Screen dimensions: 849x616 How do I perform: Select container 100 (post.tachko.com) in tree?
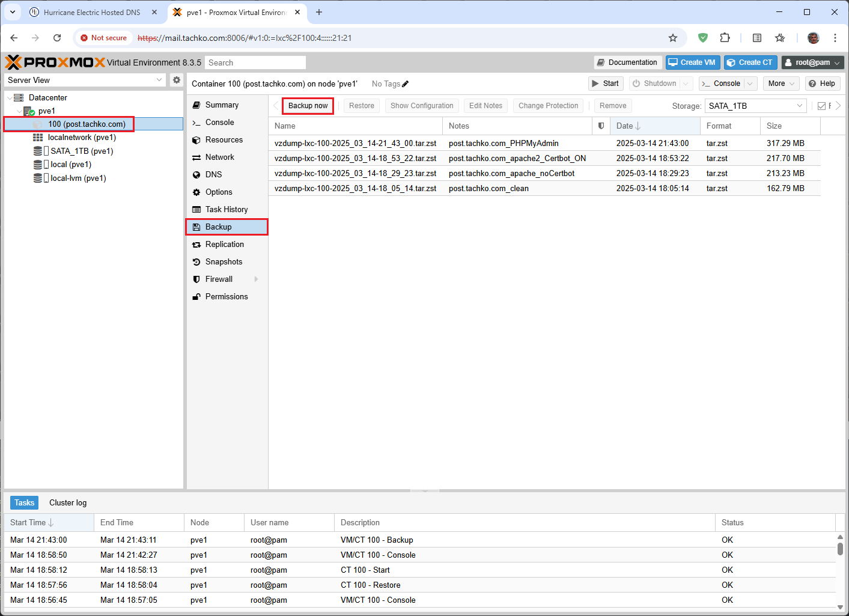(93, 124)
